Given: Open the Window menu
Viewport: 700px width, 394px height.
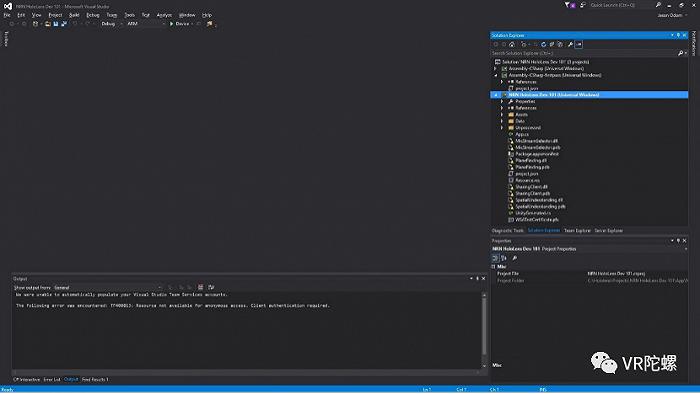Looking at the screenshot, I should (187, 15).
